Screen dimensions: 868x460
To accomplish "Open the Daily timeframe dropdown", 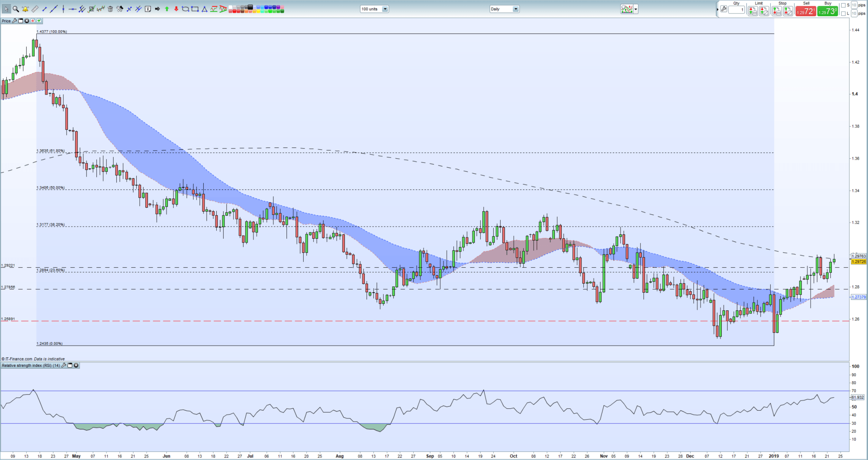I will coord(504,9).
